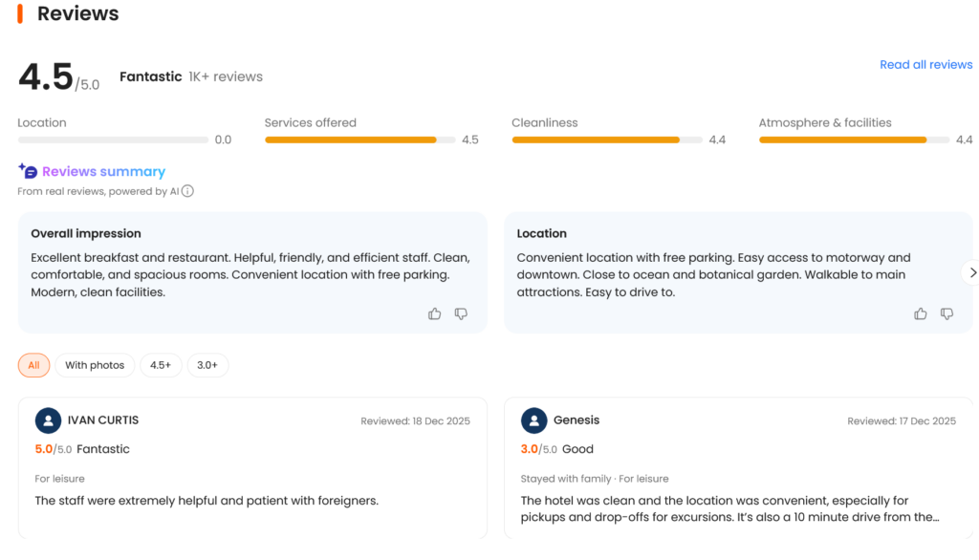This screenshot has width=979, height=560.
Task: Select the All reviews filter
Action: [x=33, y=365]
